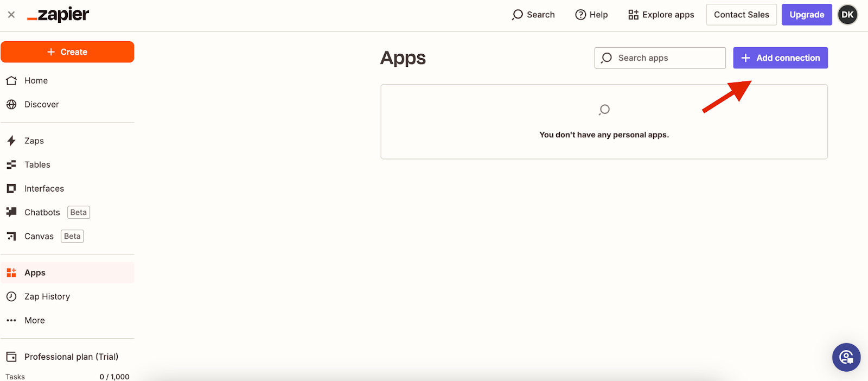This screenshot has height=381, width=868.
Task: Select the Interfaces icon in sidebar
Action: [11, 189]
